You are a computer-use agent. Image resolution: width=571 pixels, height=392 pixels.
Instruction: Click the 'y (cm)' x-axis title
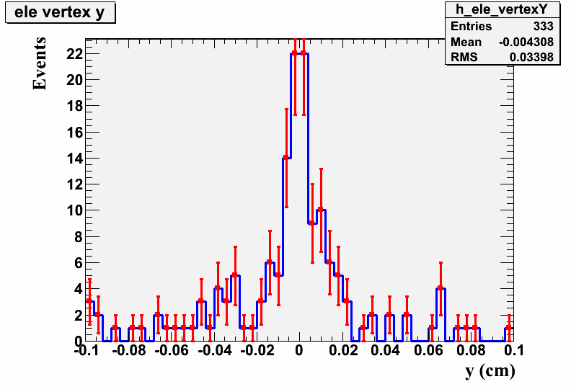[x=490, y=371]
